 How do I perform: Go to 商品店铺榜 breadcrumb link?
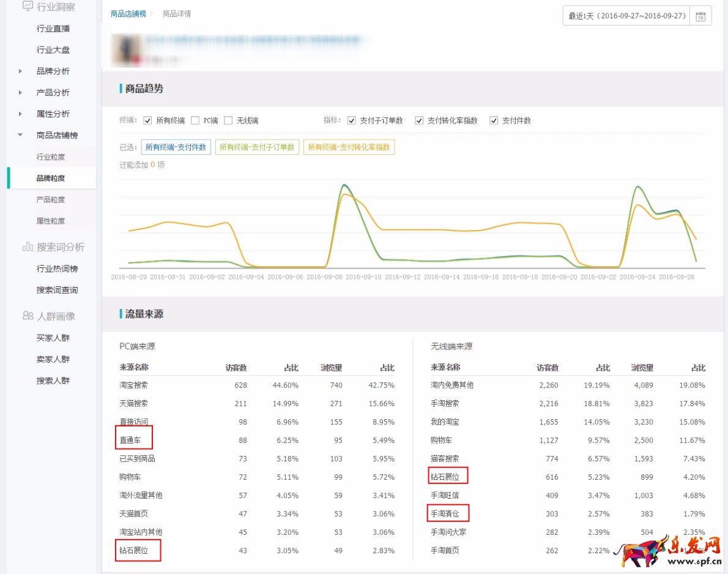(128, 14)
